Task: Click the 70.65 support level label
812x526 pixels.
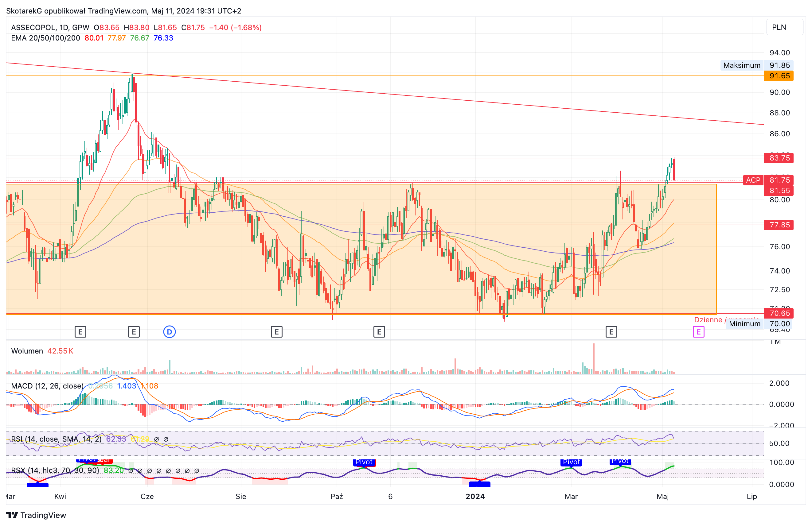Action: pyautogui.click(x=779, y=313)
